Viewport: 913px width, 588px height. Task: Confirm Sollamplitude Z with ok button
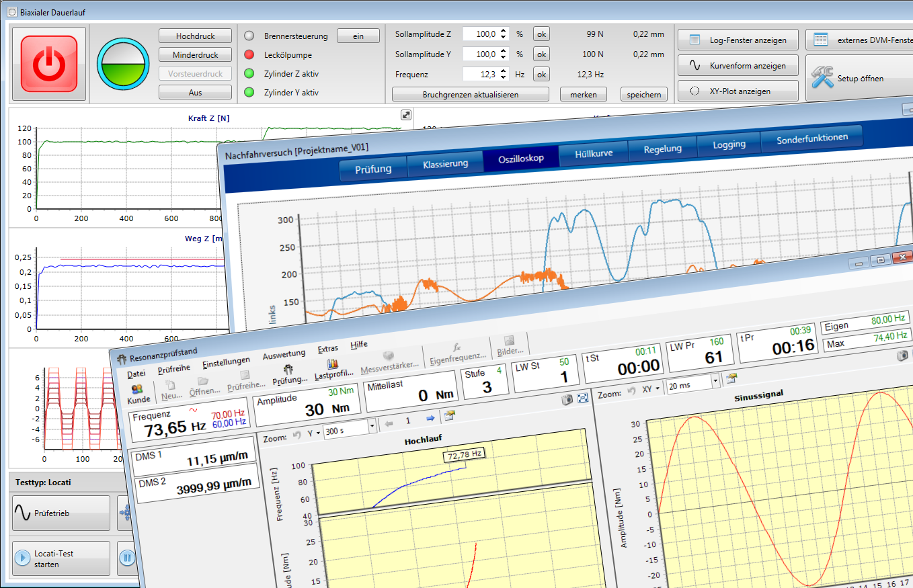[x=541, y=34]
